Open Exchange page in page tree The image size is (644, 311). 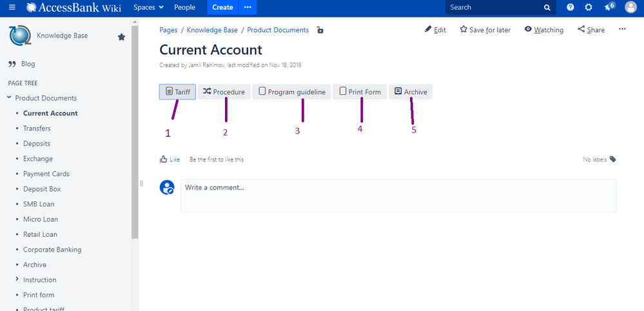coord(38,159)
